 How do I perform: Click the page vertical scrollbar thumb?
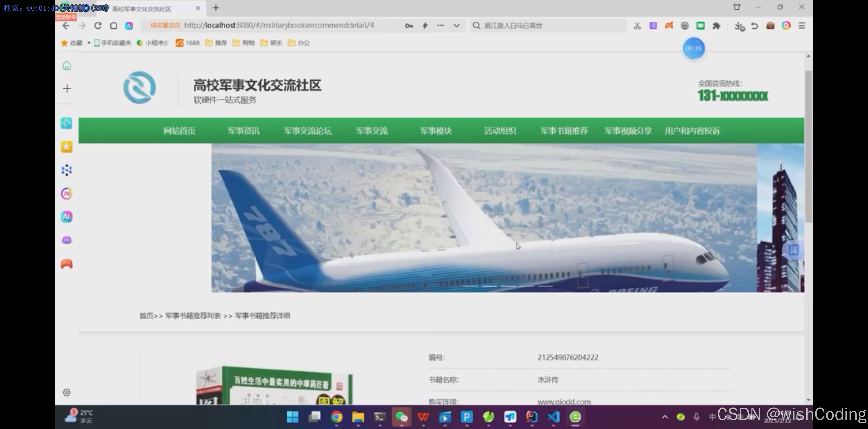[808, 146]
